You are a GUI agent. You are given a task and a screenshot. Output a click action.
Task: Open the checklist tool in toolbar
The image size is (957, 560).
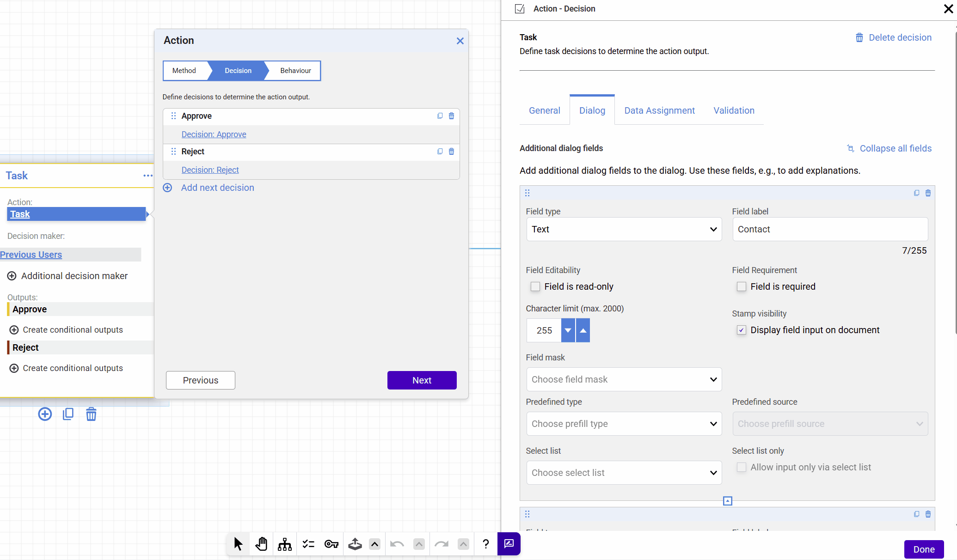308,544
